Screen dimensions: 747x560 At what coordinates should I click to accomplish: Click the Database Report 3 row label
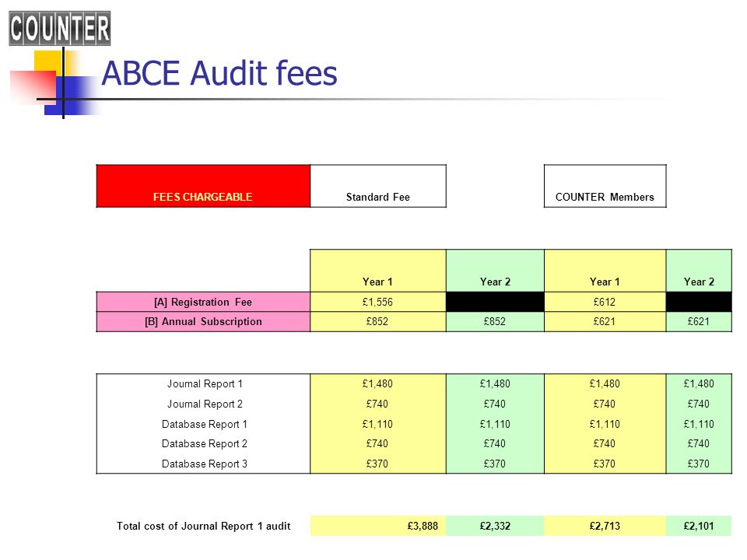(x=205, y=464)
